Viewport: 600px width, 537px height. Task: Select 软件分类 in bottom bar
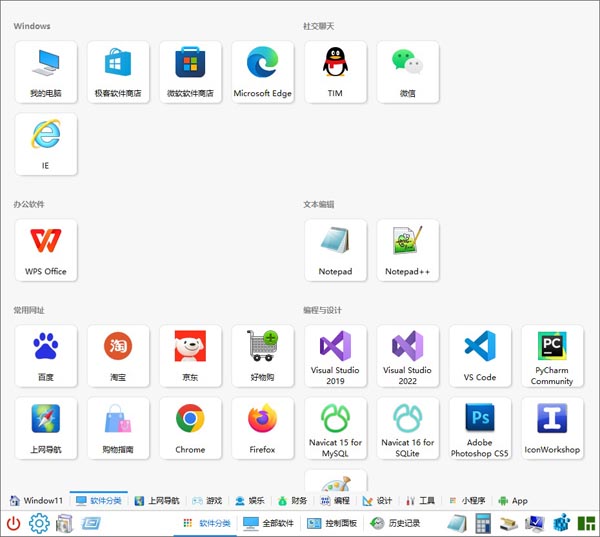(x=207, y=523)
